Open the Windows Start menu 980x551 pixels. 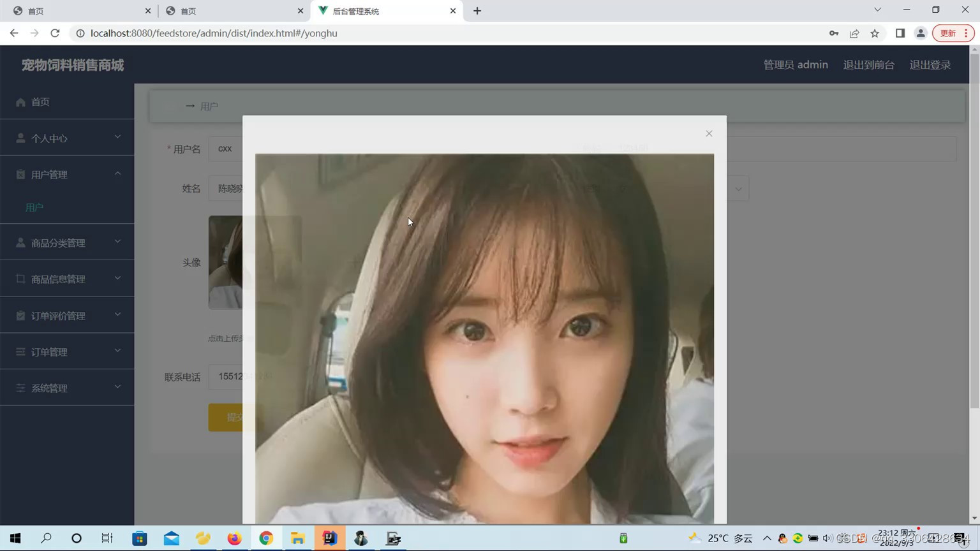[x=15, y=538]
